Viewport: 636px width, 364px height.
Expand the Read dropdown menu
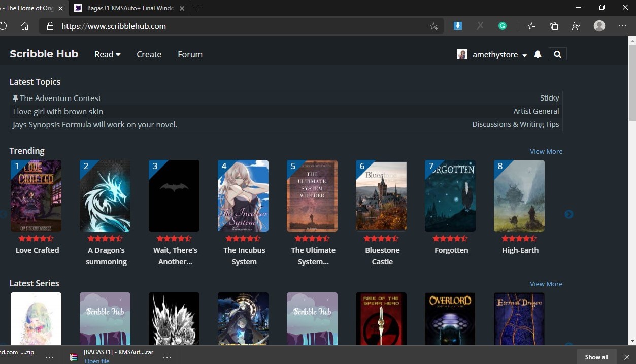(x=107, y=54)
